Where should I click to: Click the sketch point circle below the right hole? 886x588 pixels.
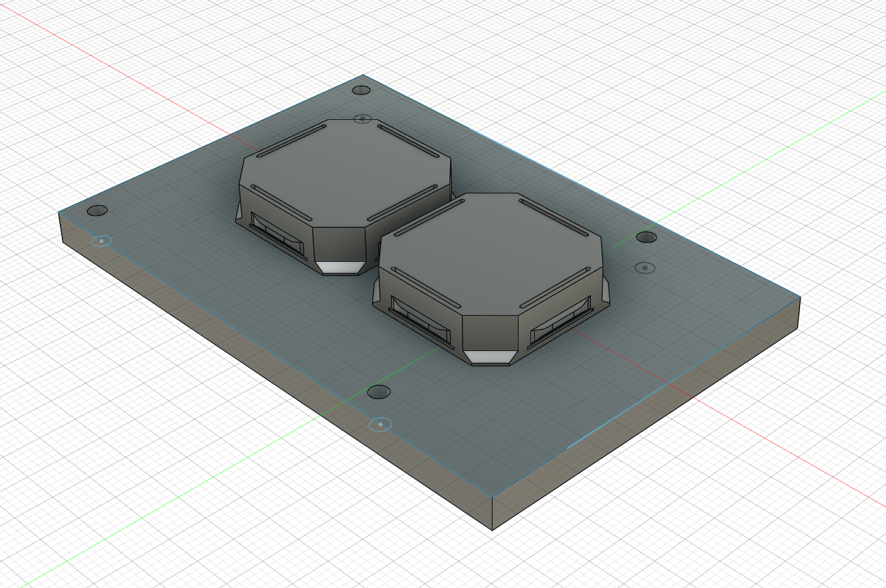coord(644,268)
